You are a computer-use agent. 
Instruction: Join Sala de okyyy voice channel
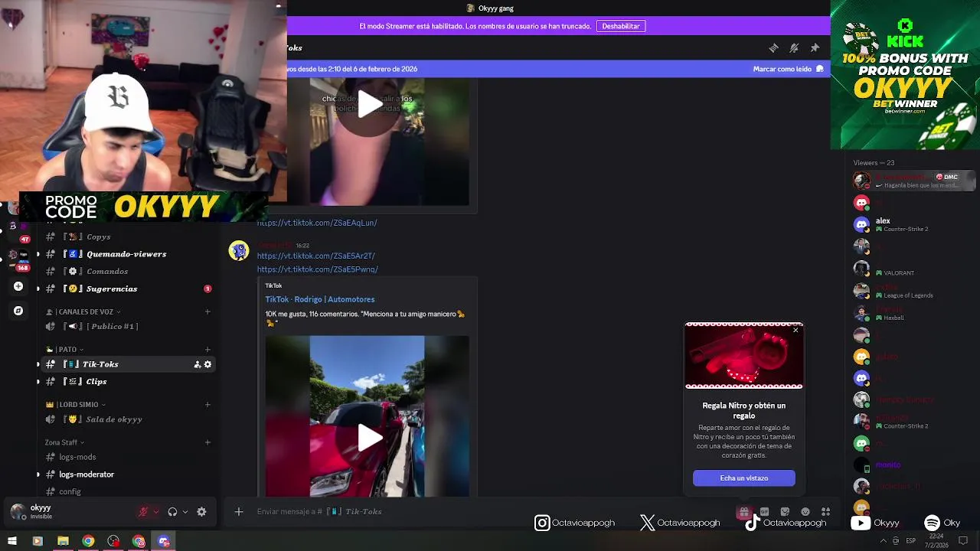tap(126, 419)
